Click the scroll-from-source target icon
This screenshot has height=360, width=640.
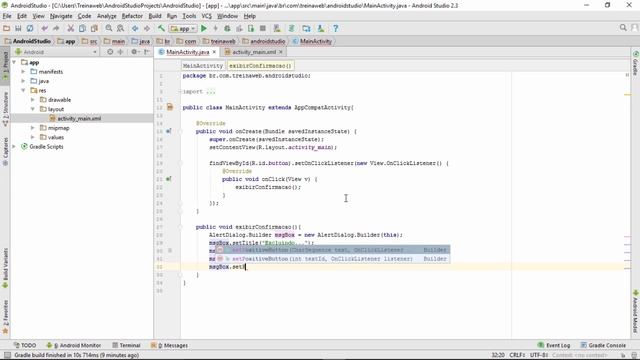coord(110,52)
